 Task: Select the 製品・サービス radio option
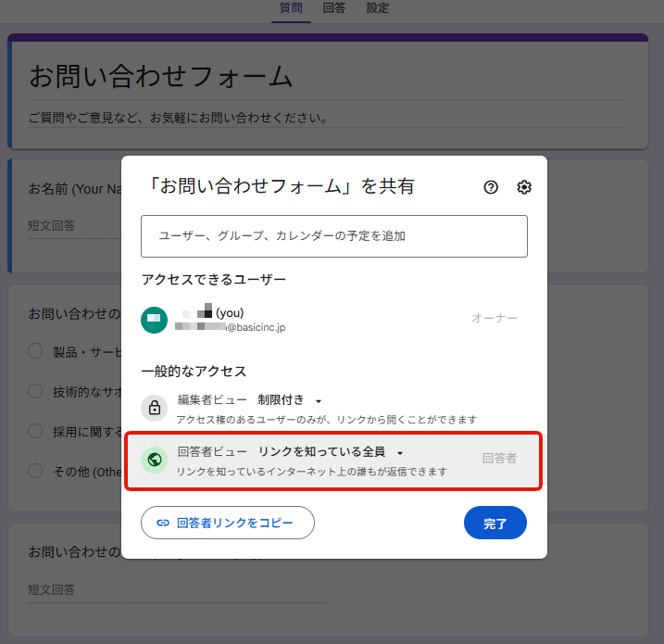pyautogui.click(x=35, y=351)
